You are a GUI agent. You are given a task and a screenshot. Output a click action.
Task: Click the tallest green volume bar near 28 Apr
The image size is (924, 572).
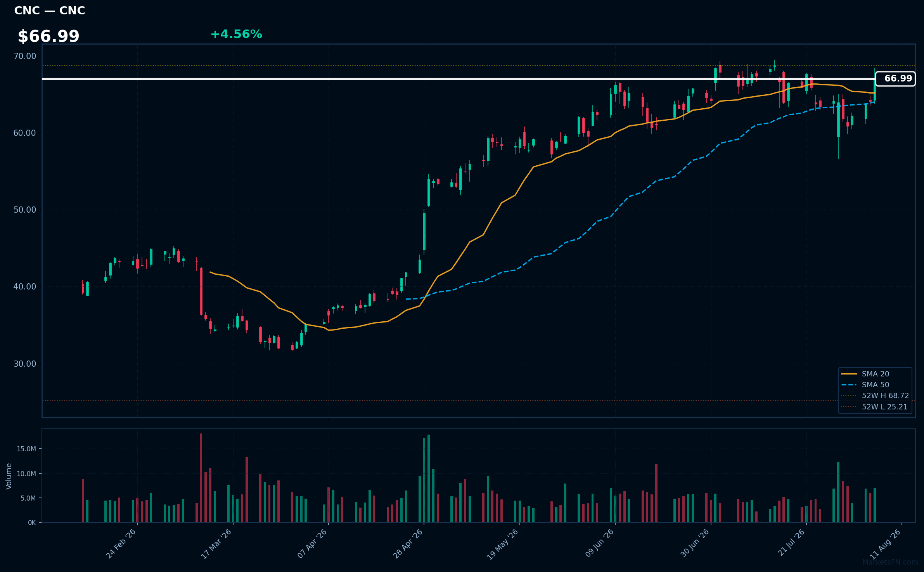(429, 478)
